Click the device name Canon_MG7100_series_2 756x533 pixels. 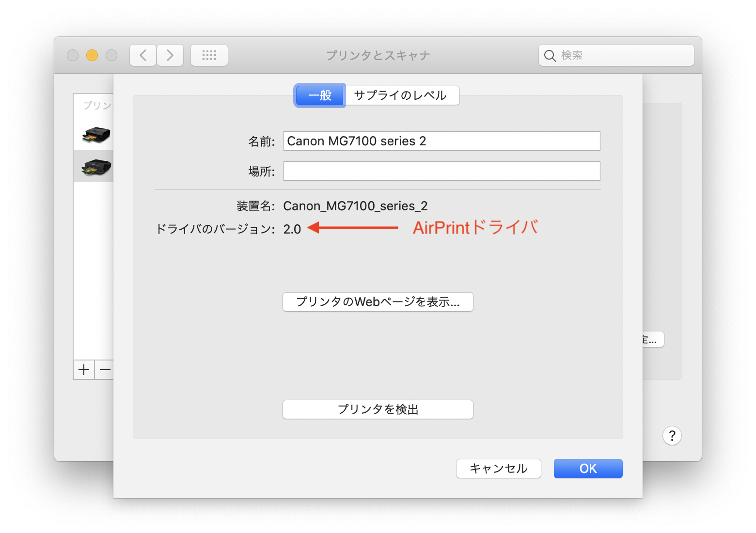[x=355, y=206]
